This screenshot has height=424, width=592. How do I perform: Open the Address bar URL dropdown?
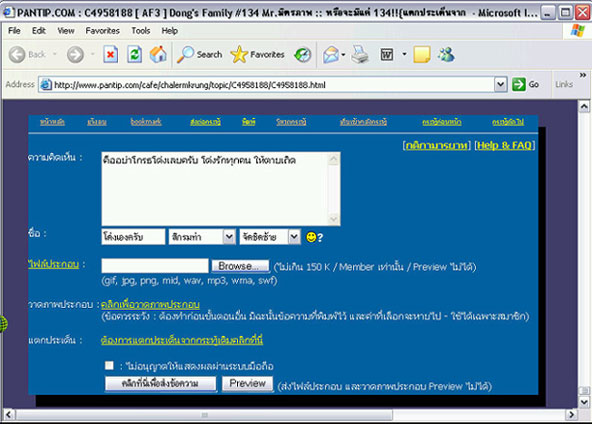click(500, 85)
